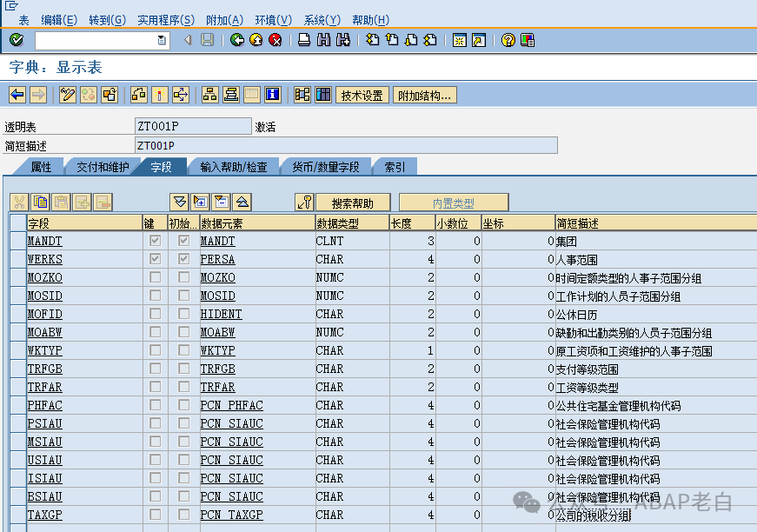Click the Copy icon above fields table
This screenshot has height=532, width=757.
pyautogui.click(x=40, y=202)
